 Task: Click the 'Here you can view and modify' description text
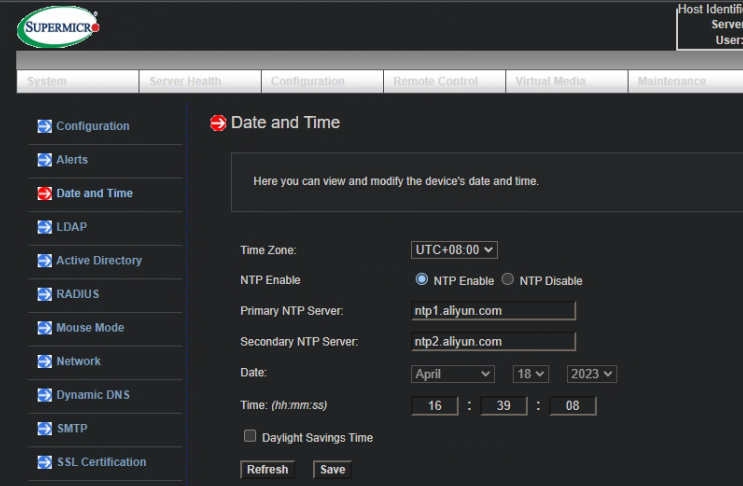tap(396, 181)
